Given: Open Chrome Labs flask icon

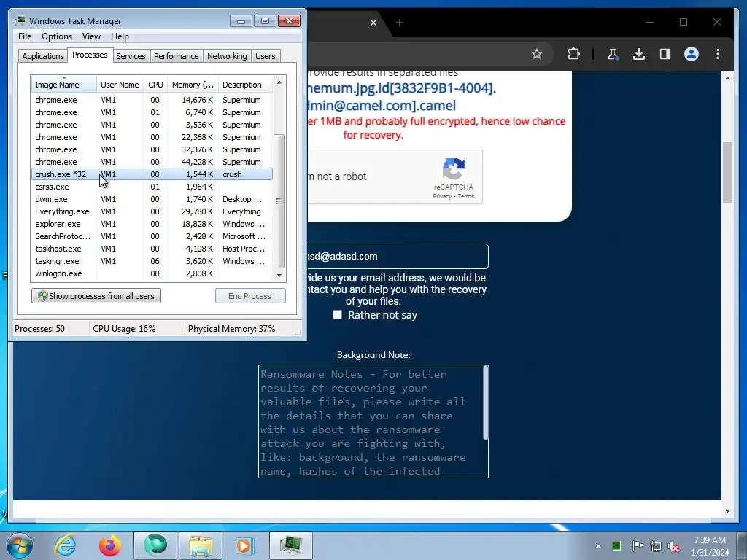Looking at the screenshot, I should tap(613, 54).
